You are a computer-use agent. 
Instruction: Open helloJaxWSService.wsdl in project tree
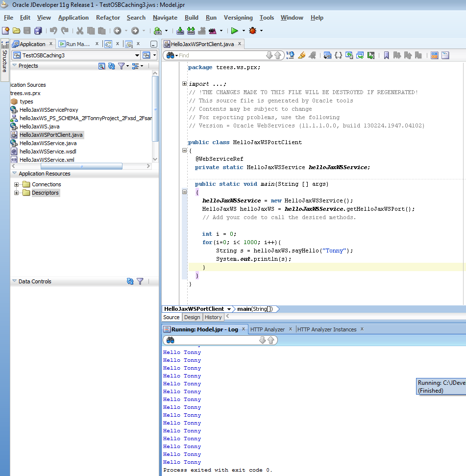[x=48, y=151]
